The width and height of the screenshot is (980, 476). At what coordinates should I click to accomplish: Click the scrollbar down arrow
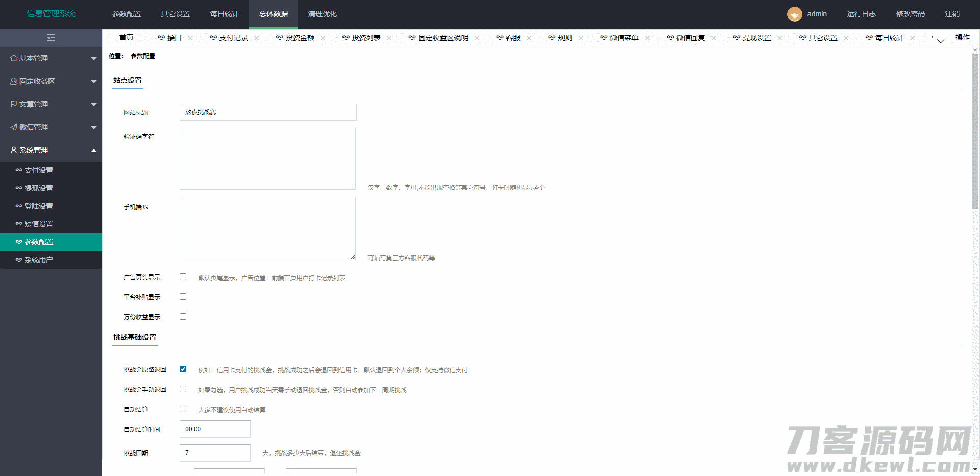click(975, 469)
